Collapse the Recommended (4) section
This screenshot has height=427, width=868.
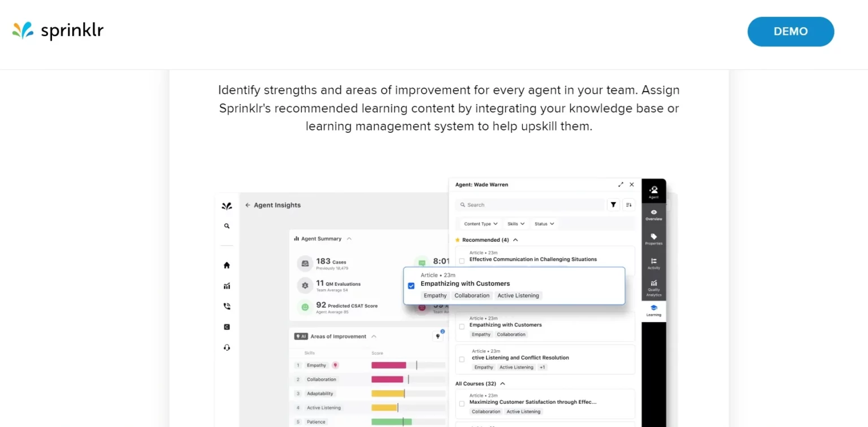pyautogui.click(x=515, y=240)
